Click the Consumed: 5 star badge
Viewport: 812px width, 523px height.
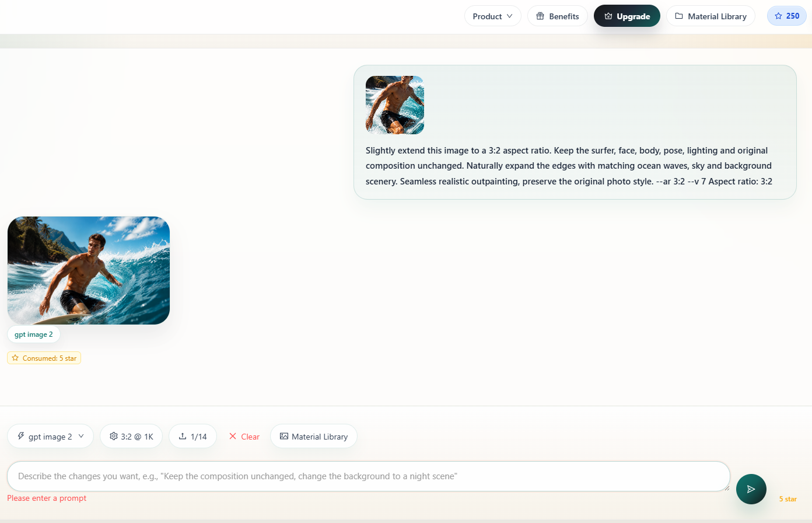(44, 358)
